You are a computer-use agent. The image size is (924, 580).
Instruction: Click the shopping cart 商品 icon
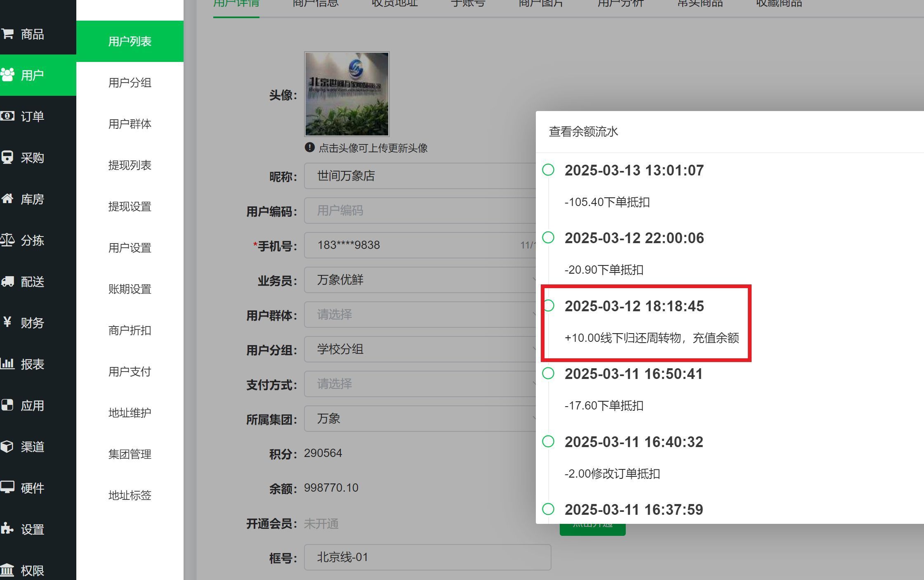[x=8, y=34]
